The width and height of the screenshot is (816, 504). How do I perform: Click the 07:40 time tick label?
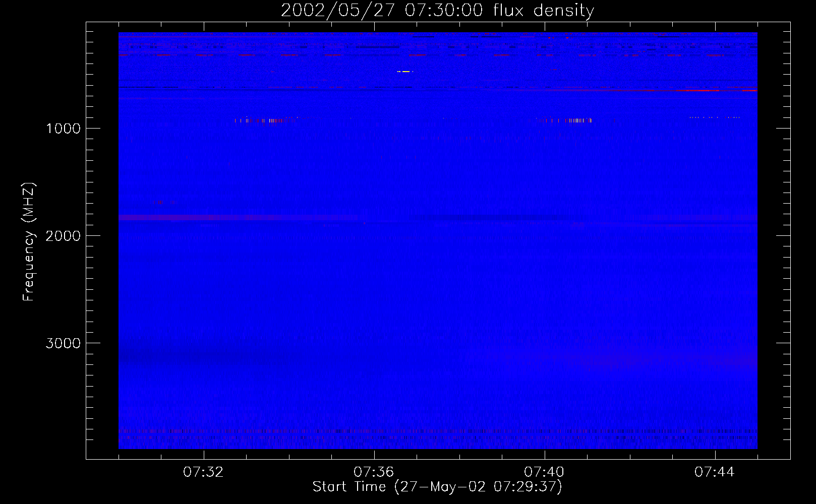tap(544, 472)
